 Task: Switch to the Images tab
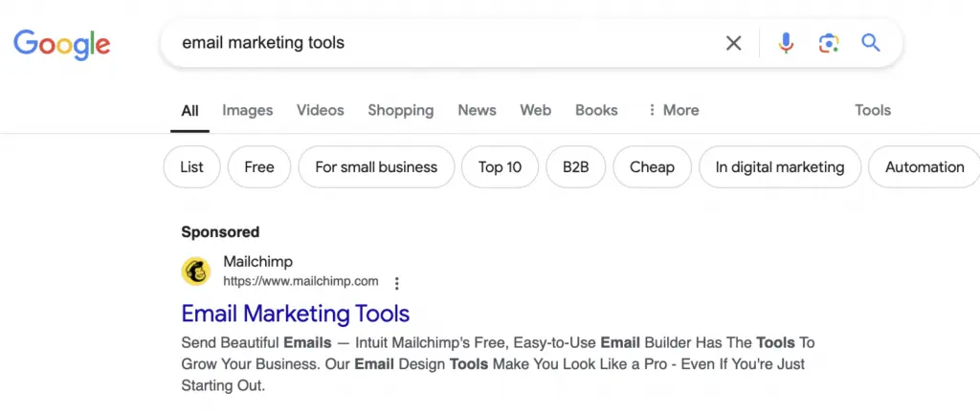247,110
